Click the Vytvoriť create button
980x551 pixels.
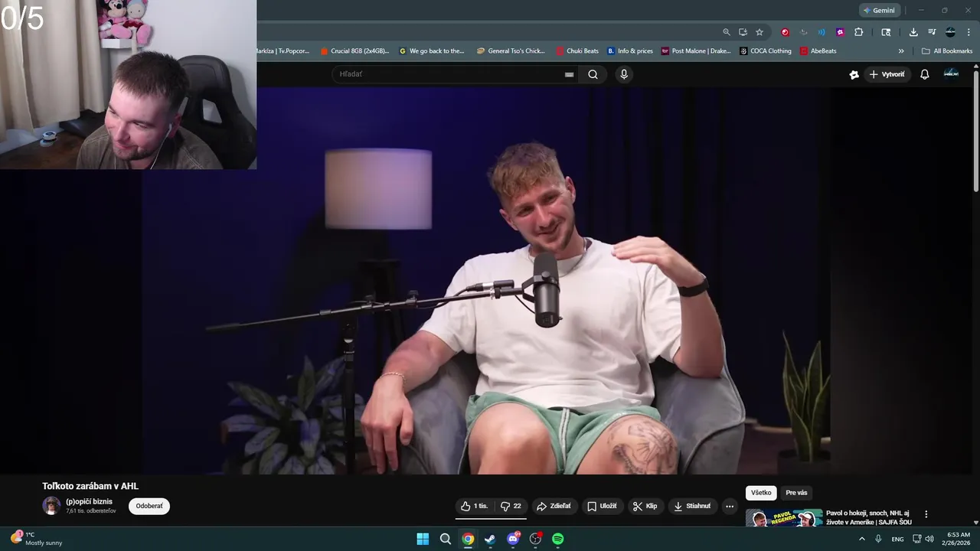point(887,74)
